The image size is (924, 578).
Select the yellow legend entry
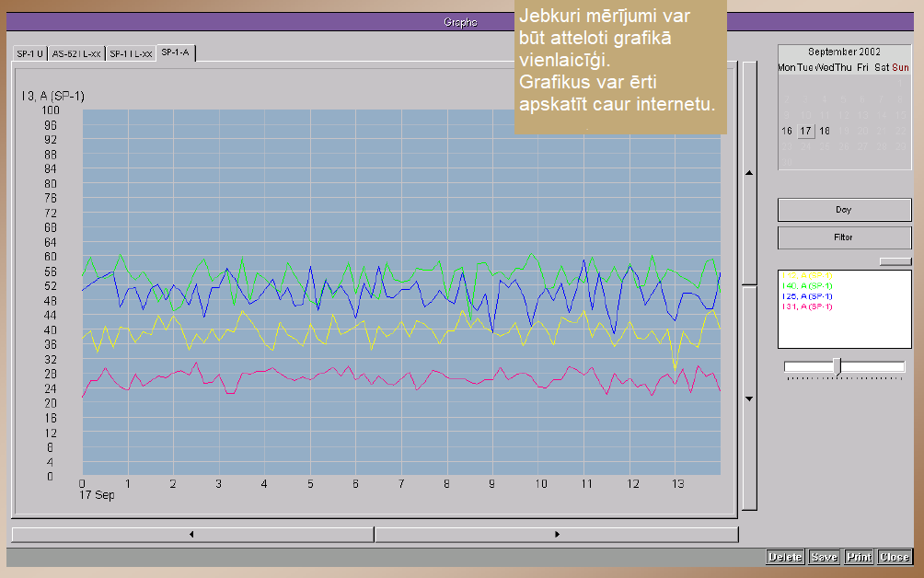tap(807, 275)
